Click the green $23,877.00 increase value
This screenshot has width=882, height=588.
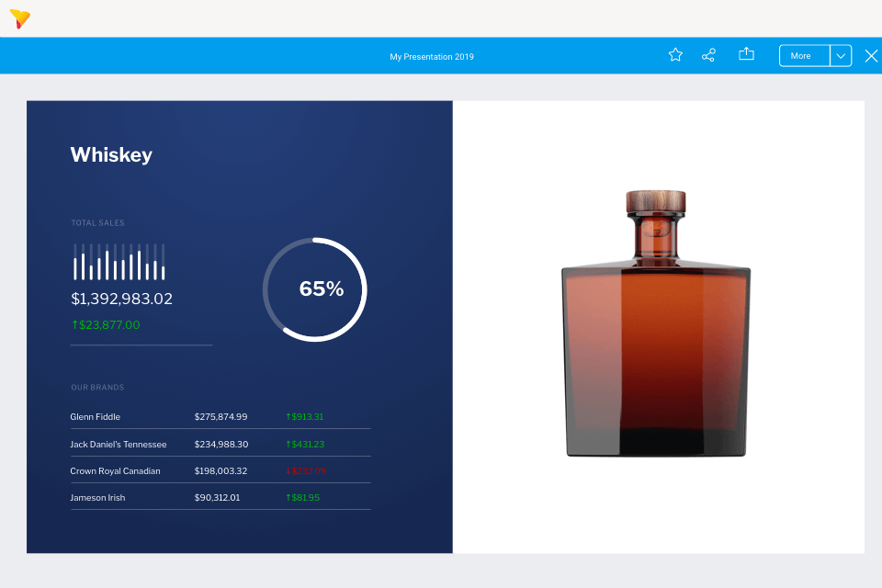click(106, 325)
